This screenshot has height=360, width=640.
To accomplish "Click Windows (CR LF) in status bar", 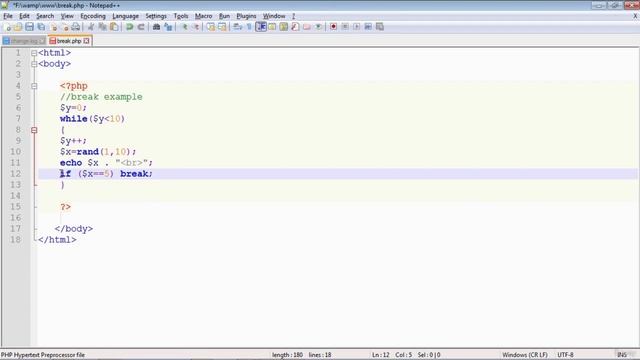I will click(x=524, y=355).
